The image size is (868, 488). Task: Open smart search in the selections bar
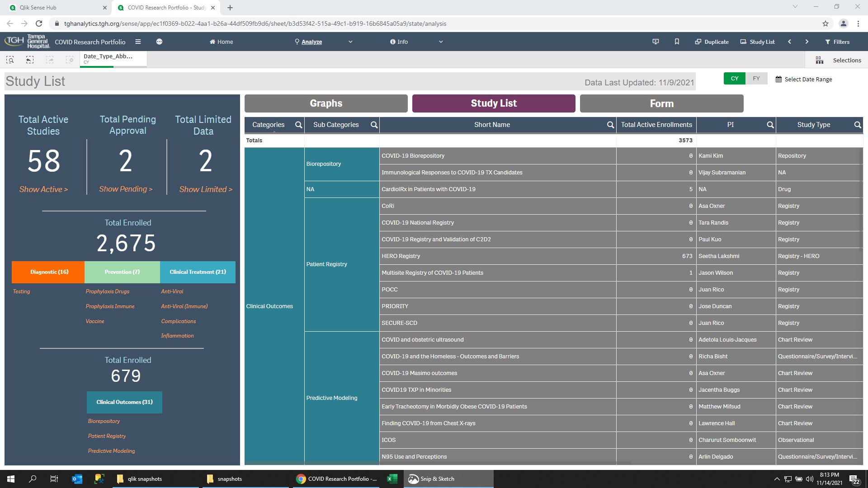[x=9, y=59]
